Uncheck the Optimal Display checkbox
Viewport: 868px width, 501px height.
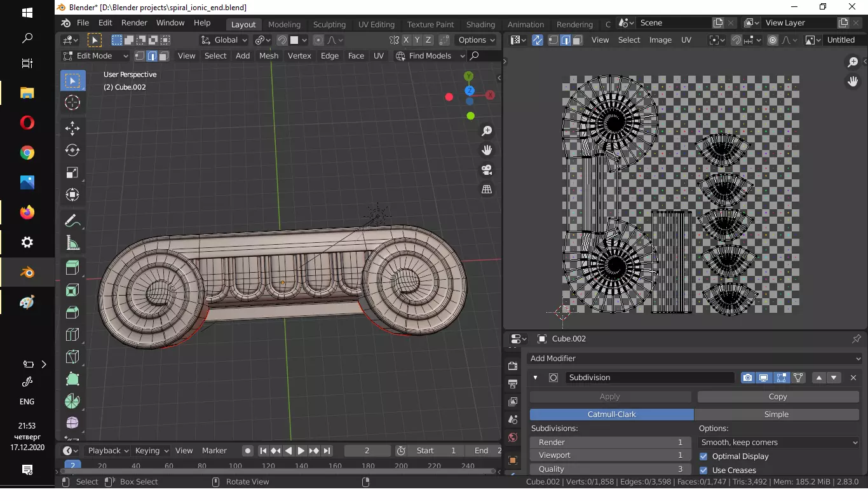(703, 456)
